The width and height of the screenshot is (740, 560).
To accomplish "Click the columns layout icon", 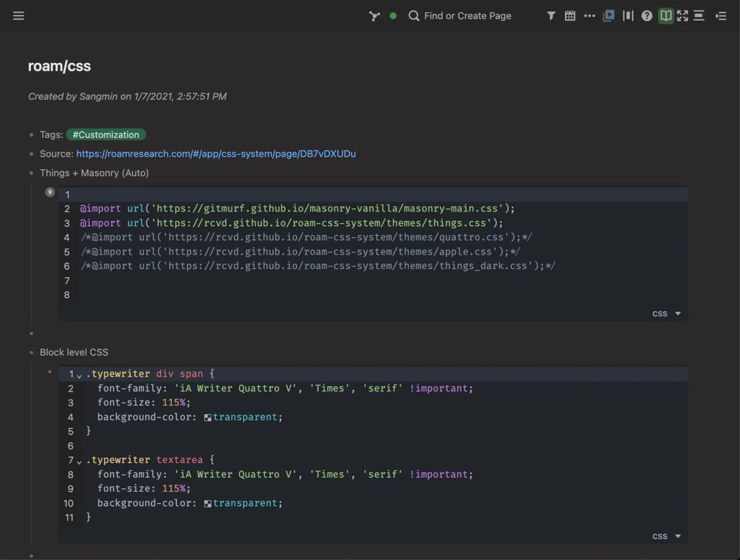I will (x=628, y=16).
